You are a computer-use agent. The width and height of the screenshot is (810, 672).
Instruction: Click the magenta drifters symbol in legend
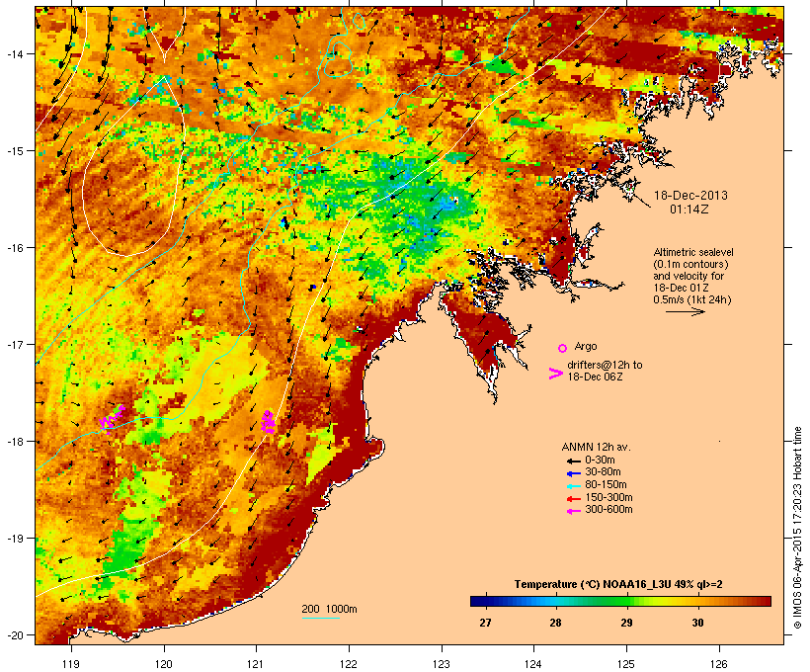pos(556,374)
